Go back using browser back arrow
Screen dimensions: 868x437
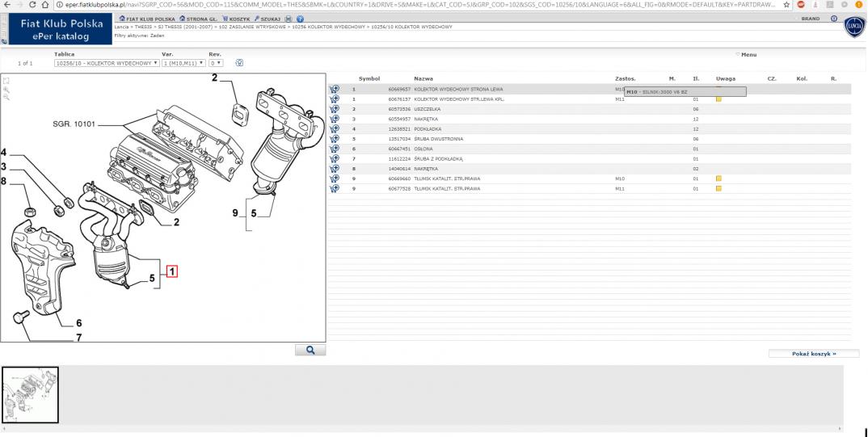pos(6,4)
